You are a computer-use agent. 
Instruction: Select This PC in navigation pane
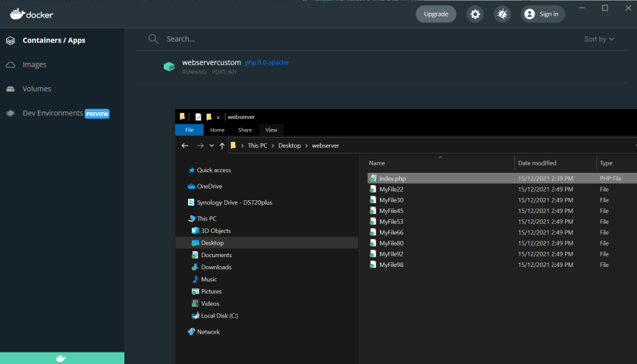[206, 218]
